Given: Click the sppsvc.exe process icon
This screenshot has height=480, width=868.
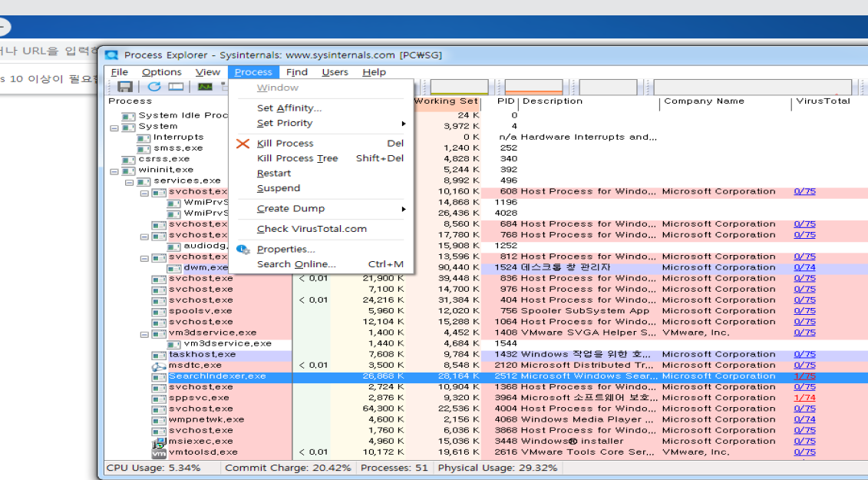Looking at the screenshot, I should 159,399.
